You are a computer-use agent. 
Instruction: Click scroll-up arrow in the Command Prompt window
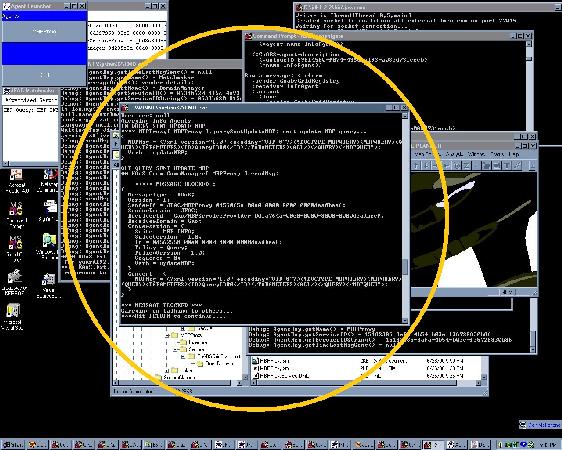(529, 44)
